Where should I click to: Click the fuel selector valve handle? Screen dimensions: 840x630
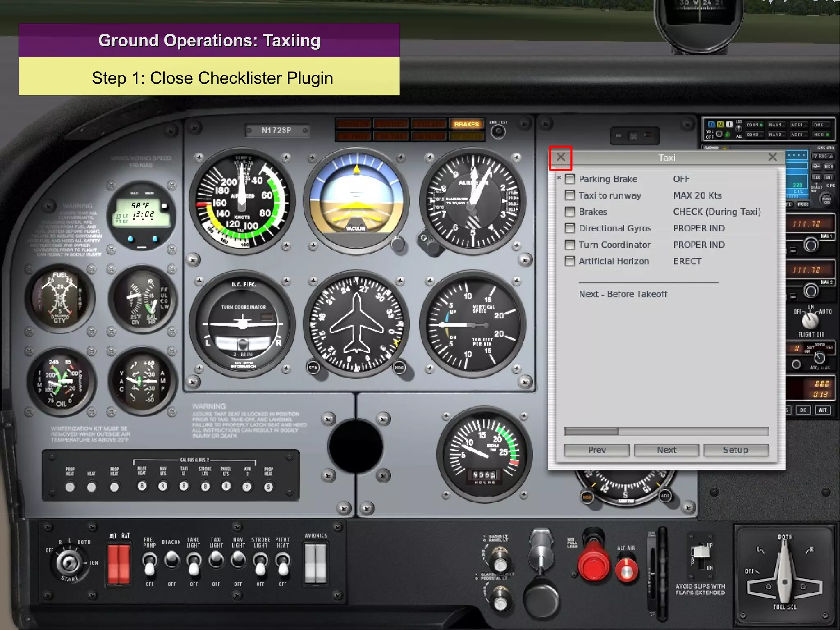pyautogui.click(x=784, y=575)
